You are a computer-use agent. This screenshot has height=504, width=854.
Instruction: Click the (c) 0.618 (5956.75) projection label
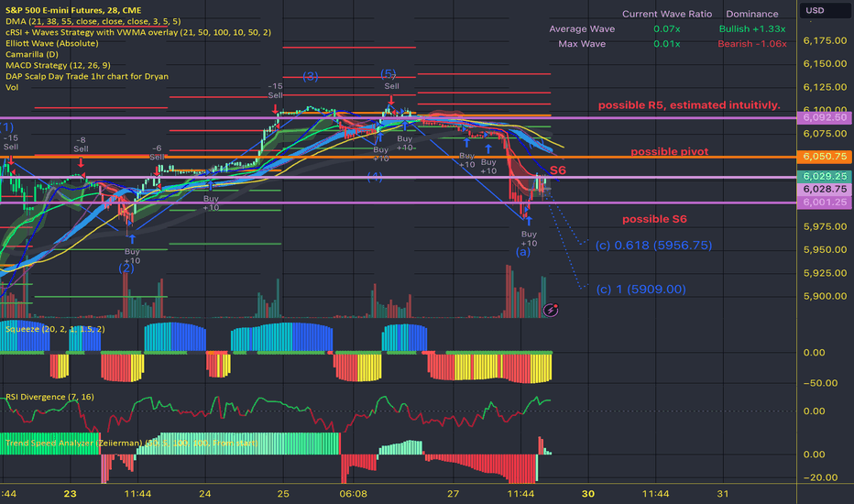click(653, 246)
